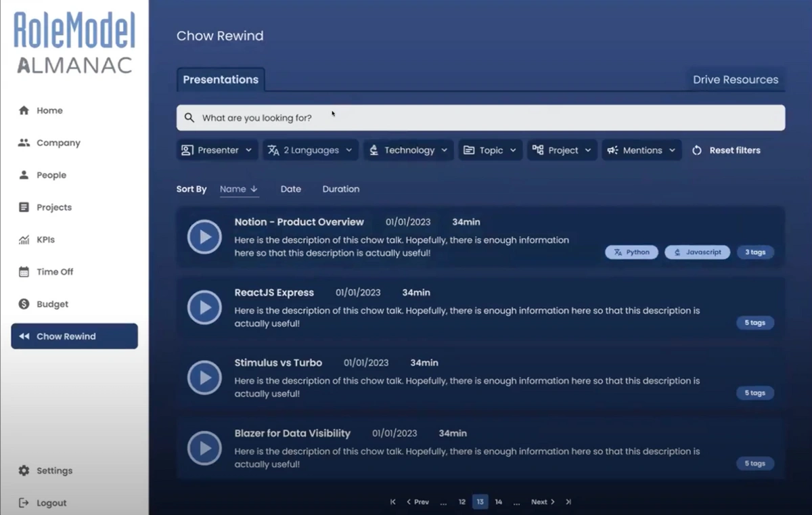This screenshot has height=515, width=812.
Task: Click the Python tag chip
Action: tap(631, 252)
